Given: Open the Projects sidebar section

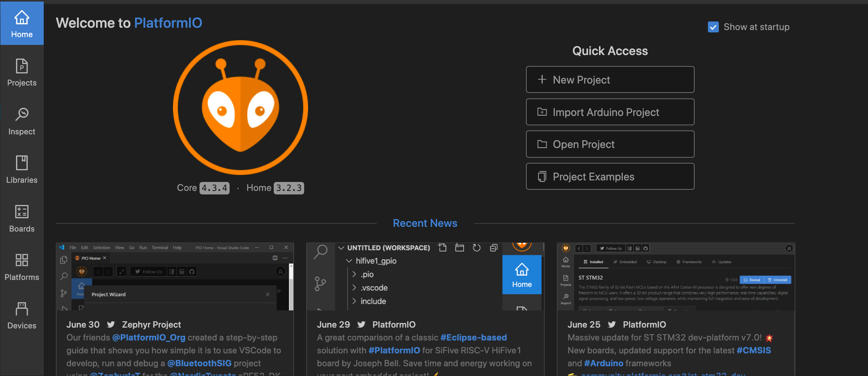Looking at the screenshot, I should pos(22,73).
